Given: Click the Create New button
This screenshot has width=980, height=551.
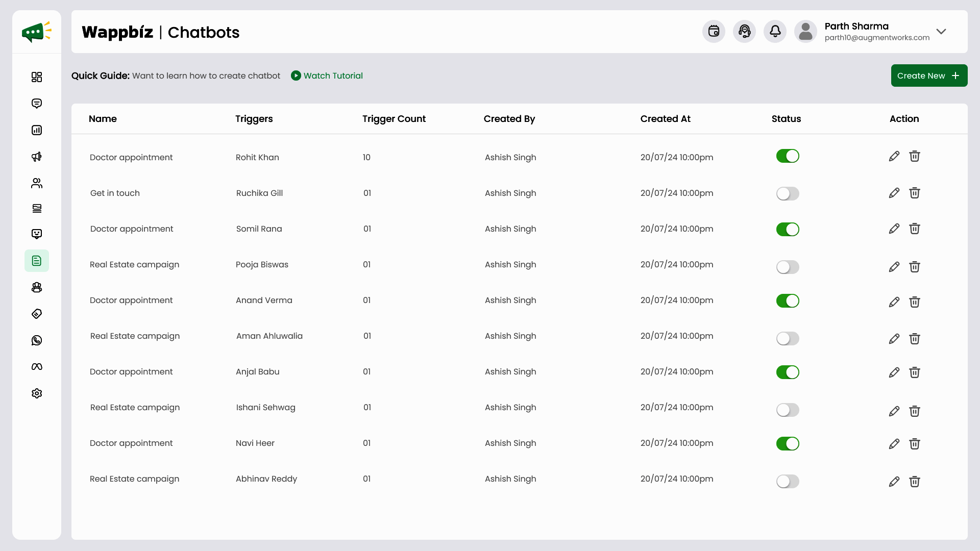Looking at the screenshot, I should [928, 76].
